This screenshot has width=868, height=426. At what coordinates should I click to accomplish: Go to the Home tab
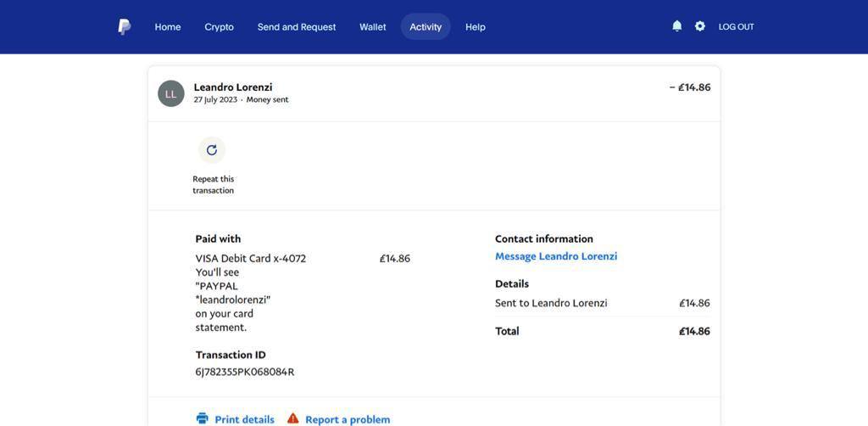168,27
